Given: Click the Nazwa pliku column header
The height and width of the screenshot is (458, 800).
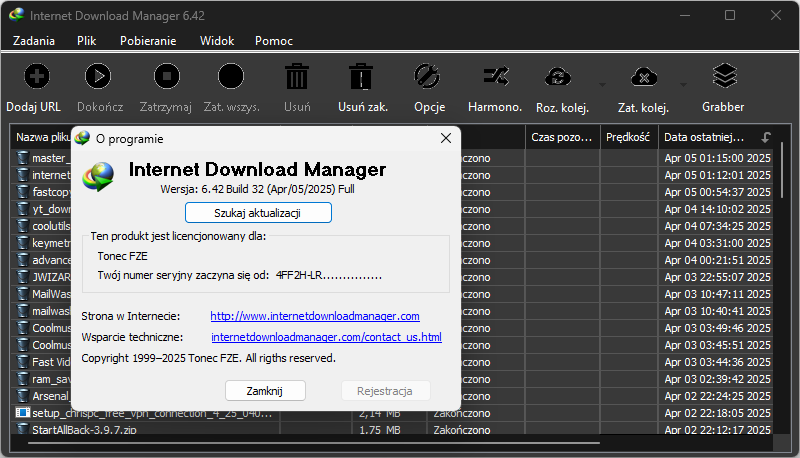Looking at the screenshot, I should tap(43, 137).
